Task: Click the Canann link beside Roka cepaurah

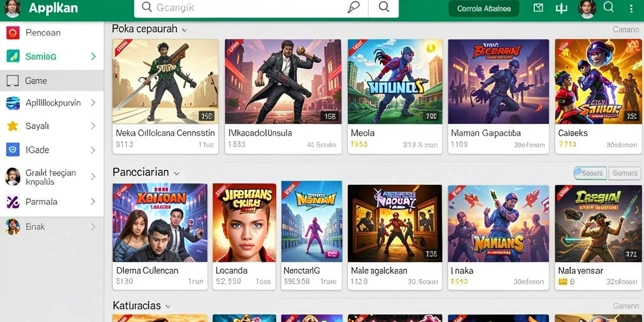Action: [626, 30]
